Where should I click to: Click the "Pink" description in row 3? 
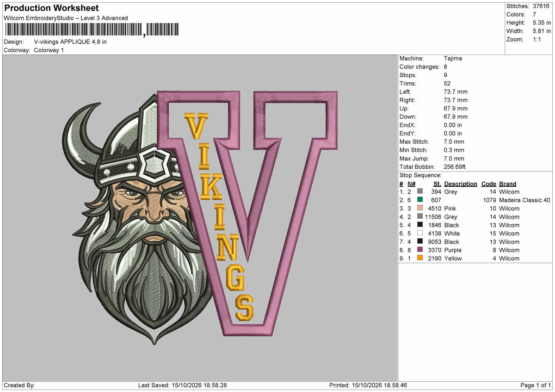point(450,208)
